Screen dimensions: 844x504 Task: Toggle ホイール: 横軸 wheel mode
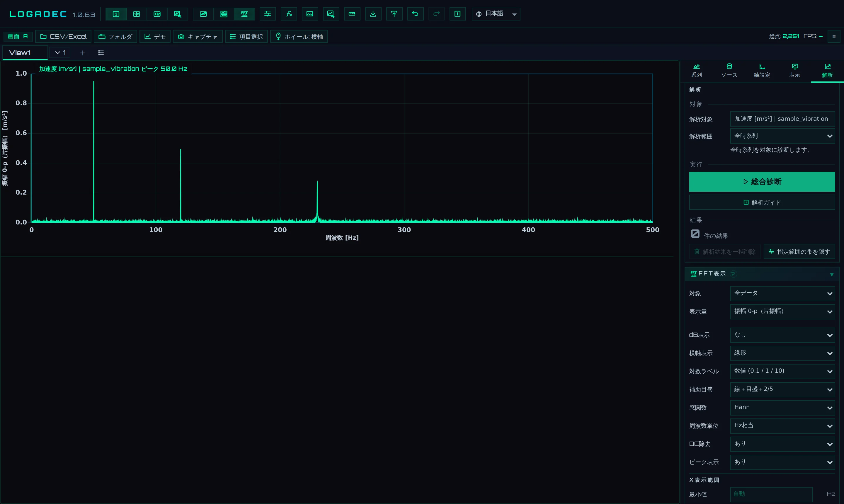pos(299,36)
